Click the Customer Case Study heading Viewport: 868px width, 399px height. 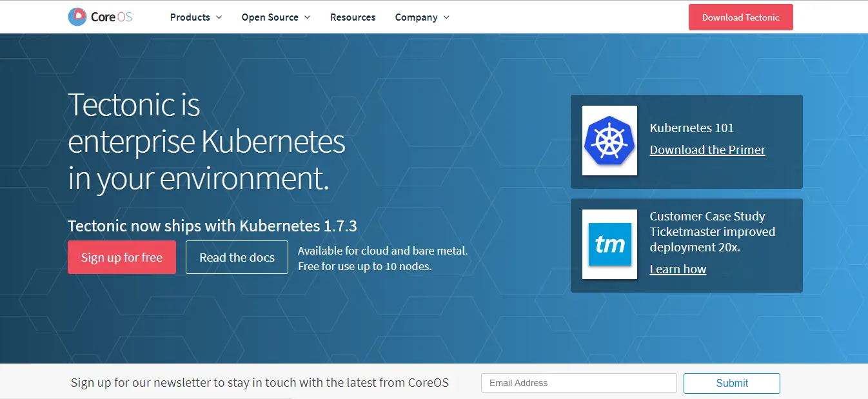click(x=707, y=217)
